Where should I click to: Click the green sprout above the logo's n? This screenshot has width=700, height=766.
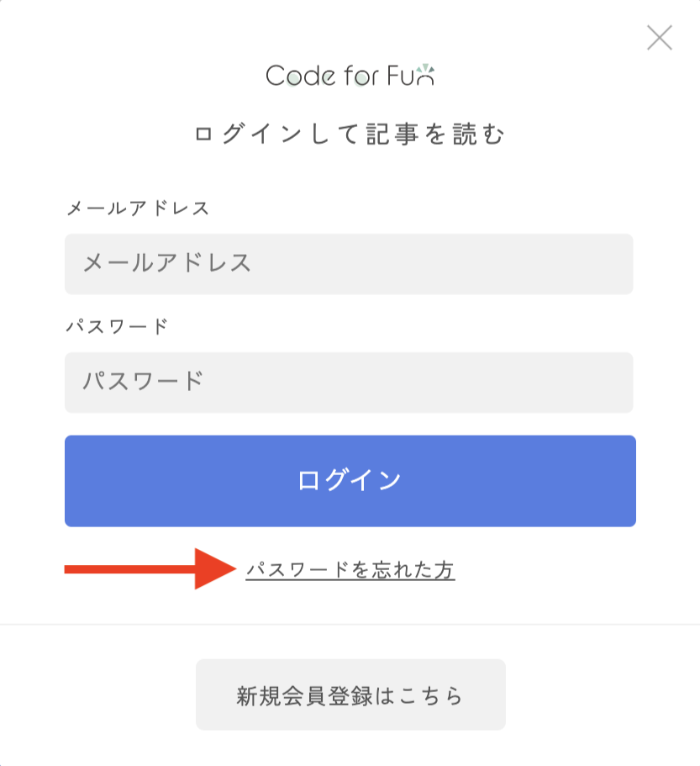426,68
